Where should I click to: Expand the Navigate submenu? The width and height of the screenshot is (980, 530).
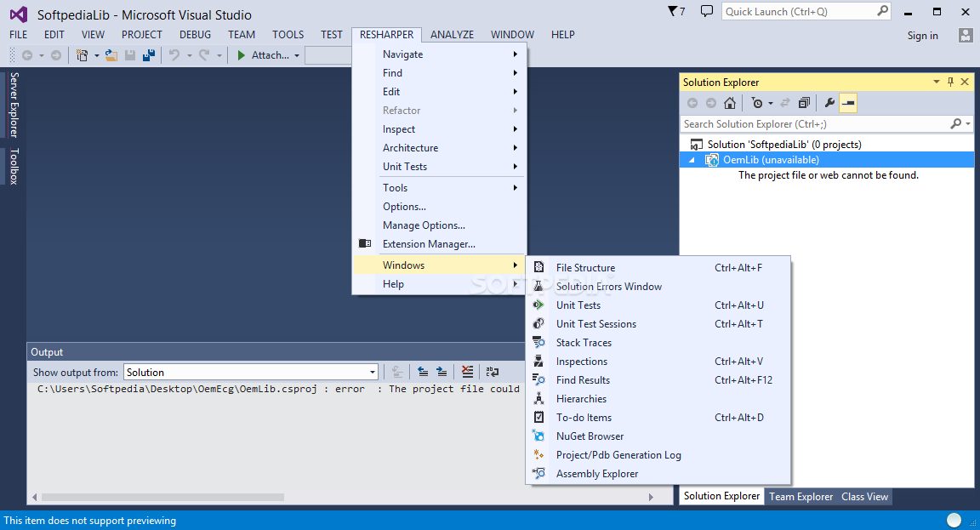439,54
